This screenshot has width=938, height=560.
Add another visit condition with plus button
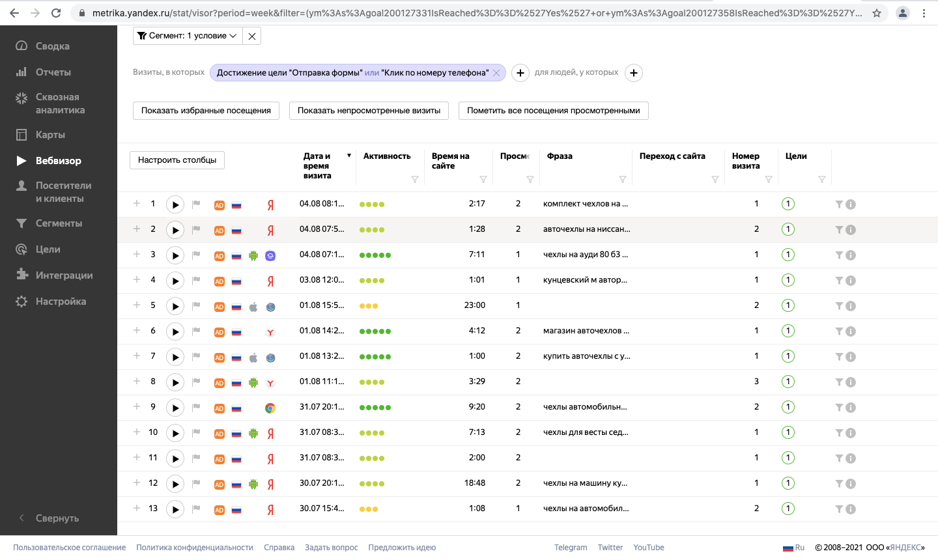[520, 73]
